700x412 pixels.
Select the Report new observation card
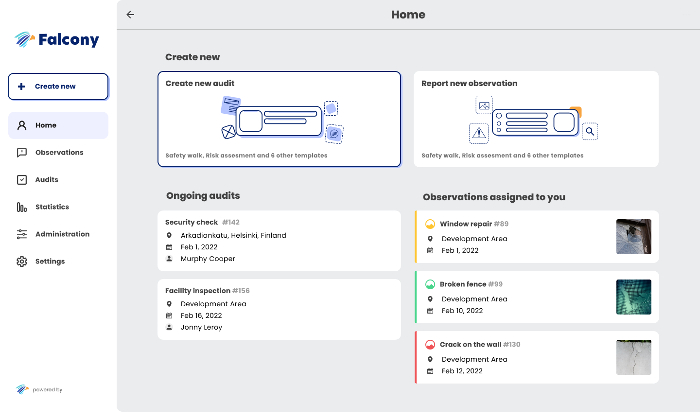(537, 118)
